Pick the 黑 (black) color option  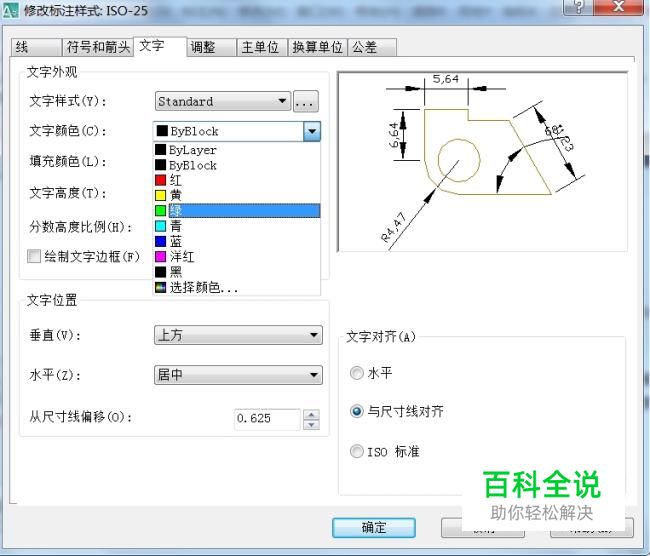click(237, 272)
